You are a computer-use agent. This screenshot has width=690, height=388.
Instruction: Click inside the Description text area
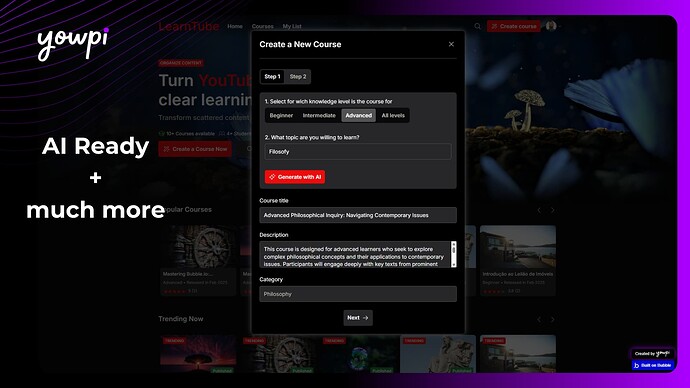(x=355, y=254)
